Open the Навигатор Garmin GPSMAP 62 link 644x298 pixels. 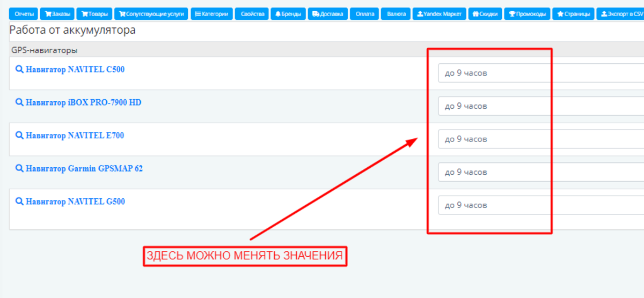point(84,169)
